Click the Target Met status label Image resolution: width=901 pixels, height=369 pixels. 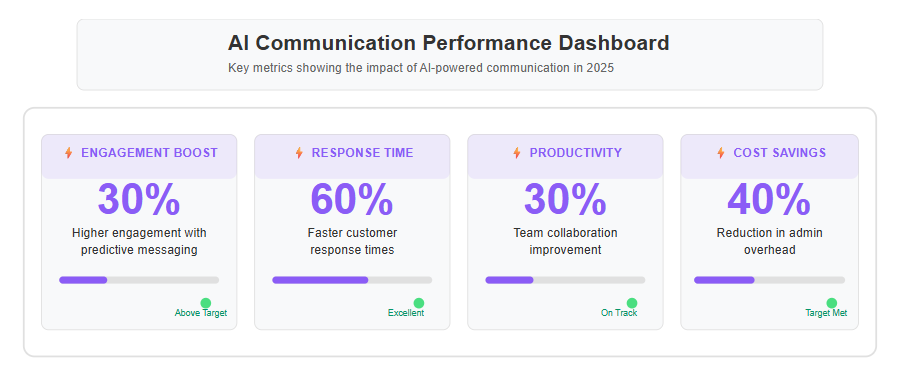826,313
